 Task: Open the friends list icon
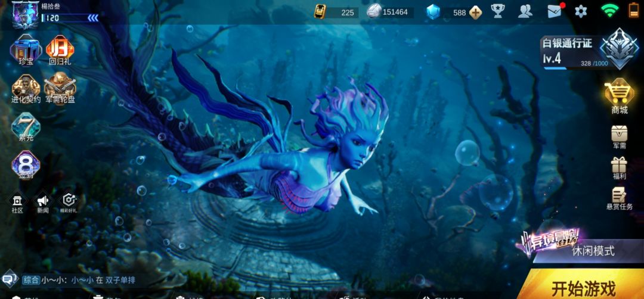tap(525, 11)
